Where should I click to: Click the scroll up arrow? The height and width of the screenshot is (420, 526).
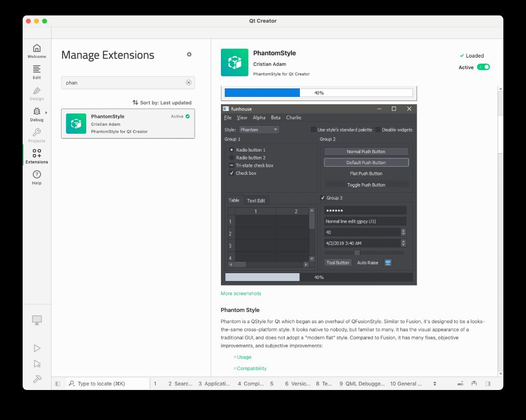click(x=500, y=88)
